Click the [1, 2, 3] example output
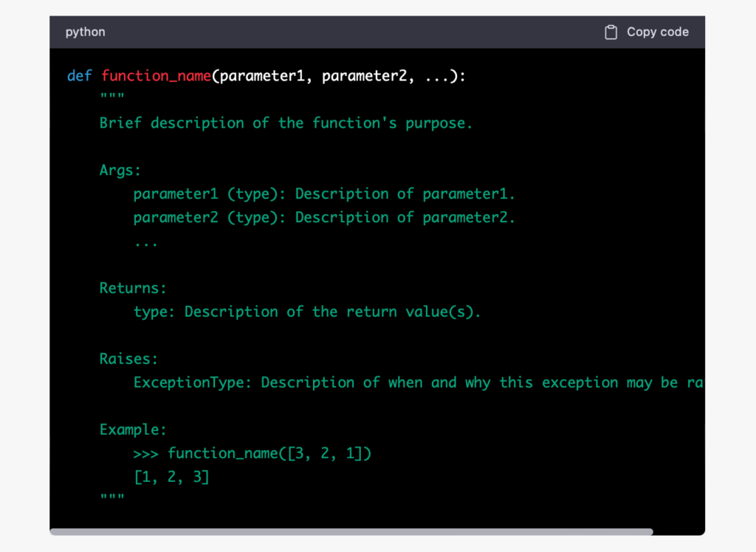Viewport: 756px width, 552px height. tap(171, 477)
